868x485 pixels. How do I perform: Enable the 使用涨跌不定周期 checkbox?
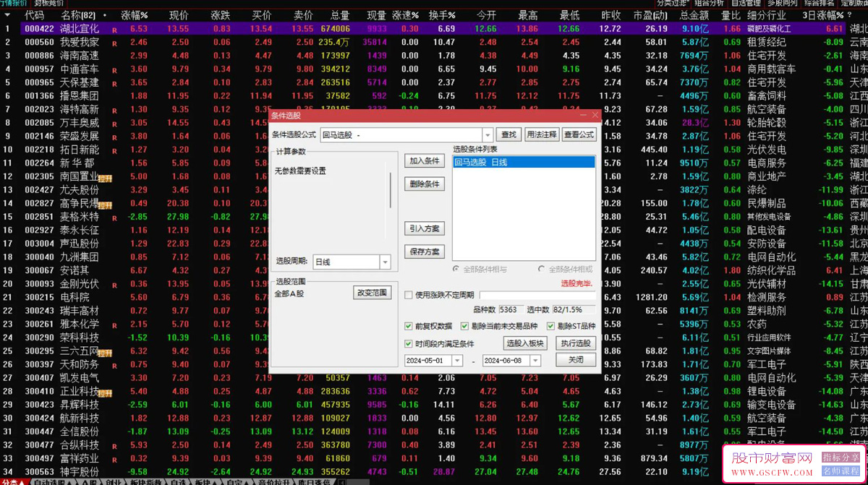point(409,295)
